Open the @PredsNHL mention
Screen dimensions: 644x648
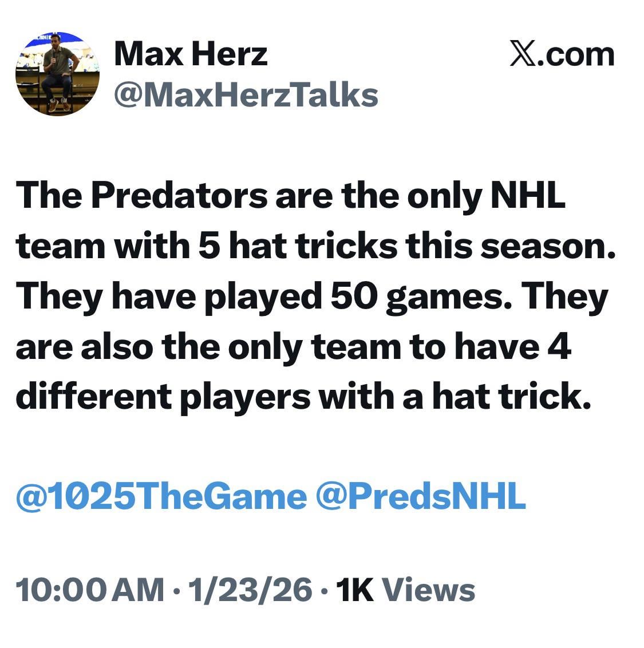(420, 496)
